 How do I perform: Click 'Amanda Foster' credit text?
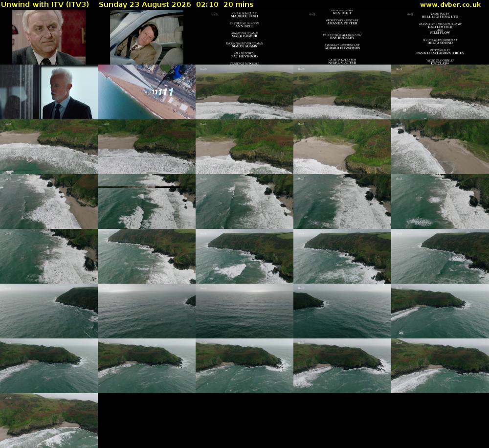tap(342, 23)
